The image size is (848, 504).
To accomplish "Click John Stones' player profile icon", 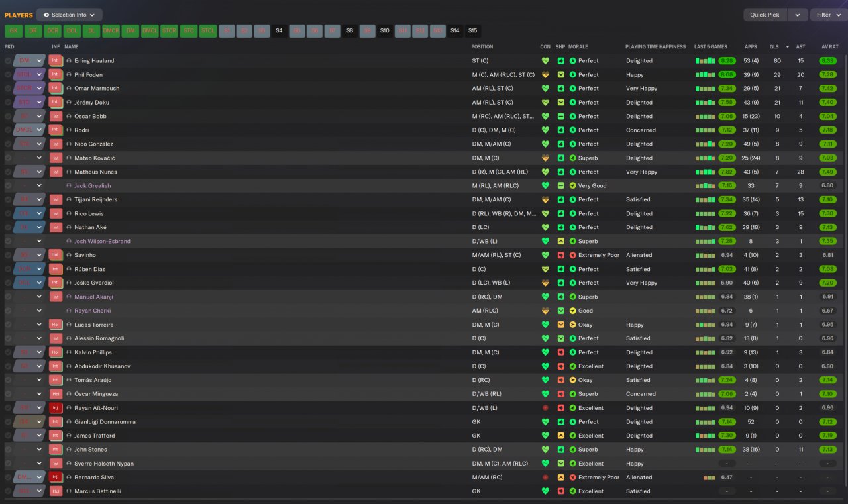I will (69, 450).
